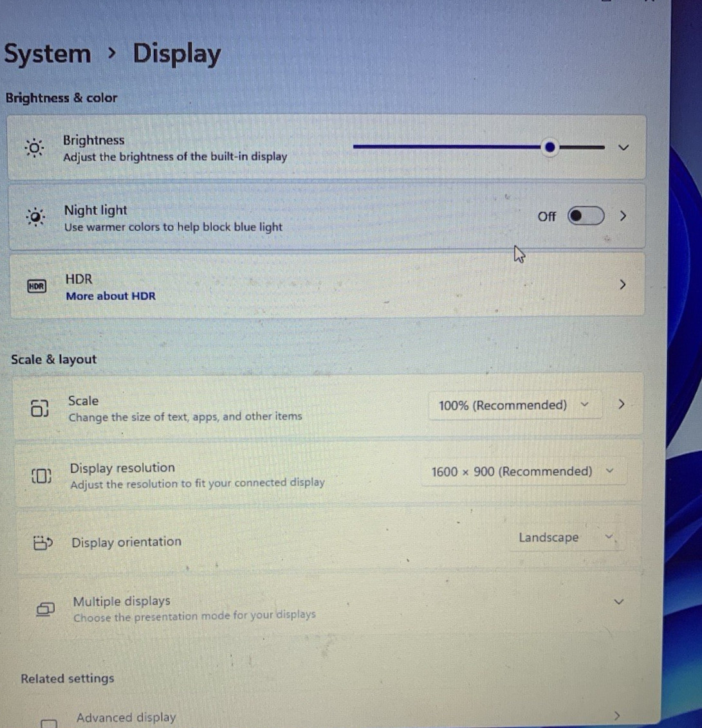Screen dimensions: 702x728
Task: Click the Night light title
Action: click(96, 210)
